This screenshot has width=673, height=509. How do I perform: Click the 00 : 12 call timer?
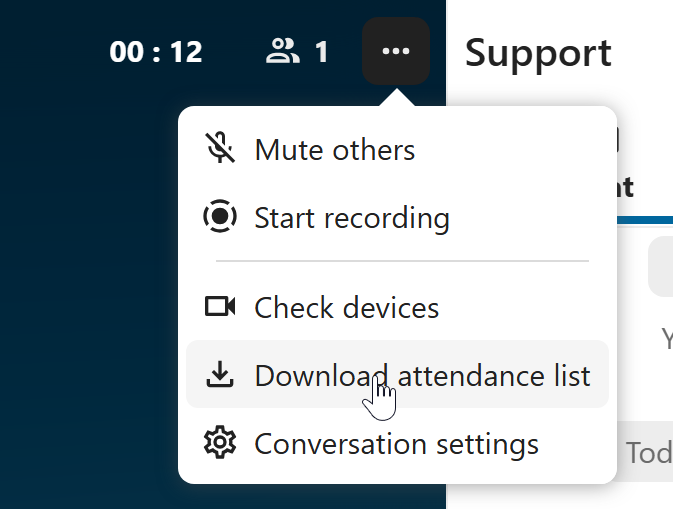(156, 52)
